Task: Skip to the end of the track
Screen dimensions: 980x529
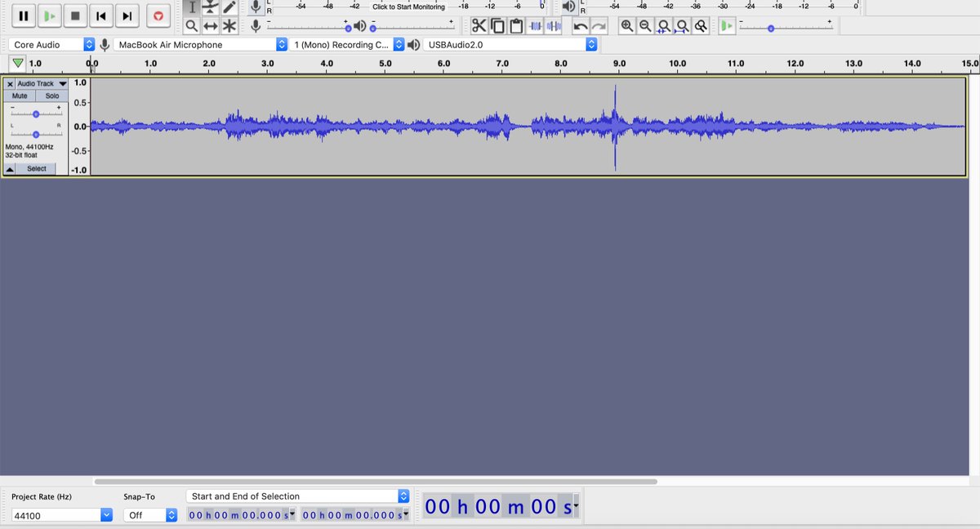Action: coord(127,16)
